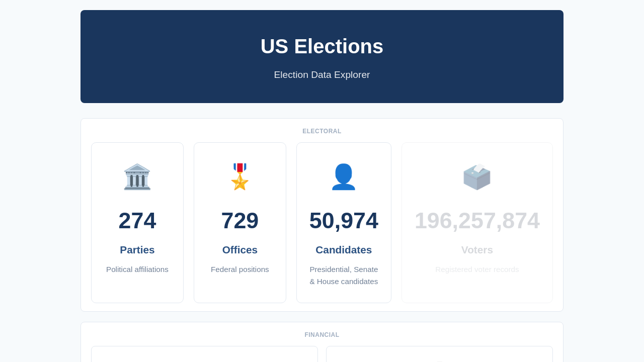Click the Presidential, Senate & House candidates text
644x362 pixels.
pyautogui.click(x=344, y=276)
